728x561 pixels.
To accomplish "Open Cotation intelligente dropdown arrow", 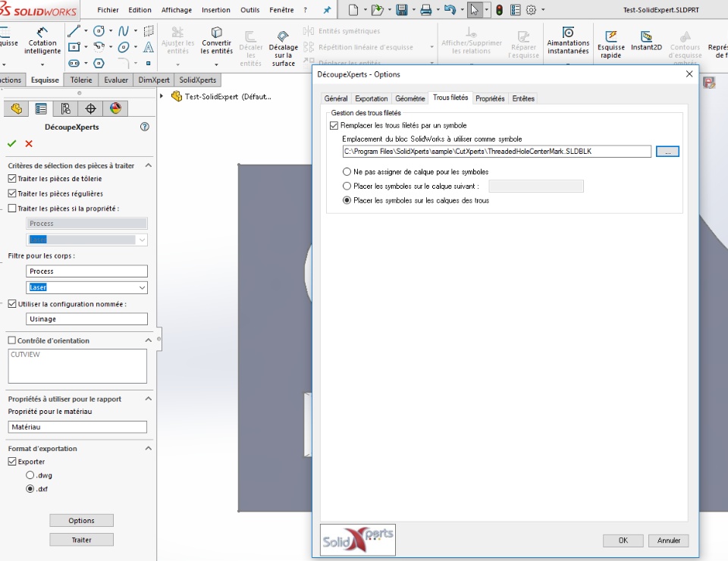I will coord(42,64).
